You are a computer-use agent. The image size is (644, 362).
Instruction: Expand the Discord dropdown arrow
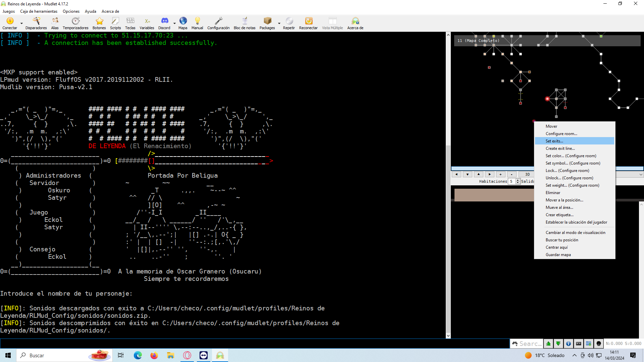pyautogui.click(x=174, y=23)
